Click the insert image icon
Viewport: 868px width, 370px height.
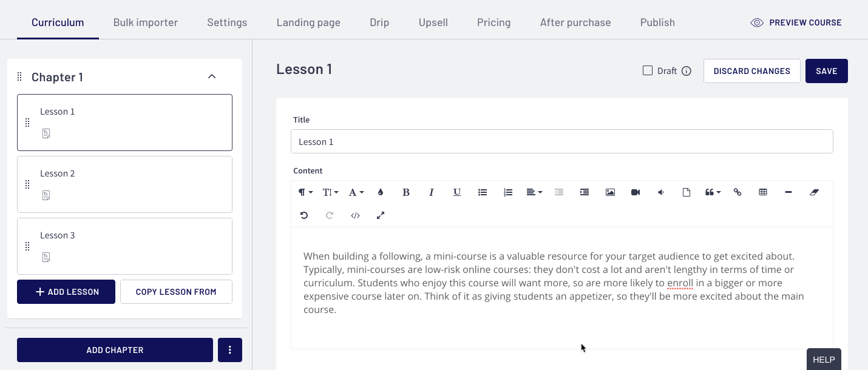610,192
